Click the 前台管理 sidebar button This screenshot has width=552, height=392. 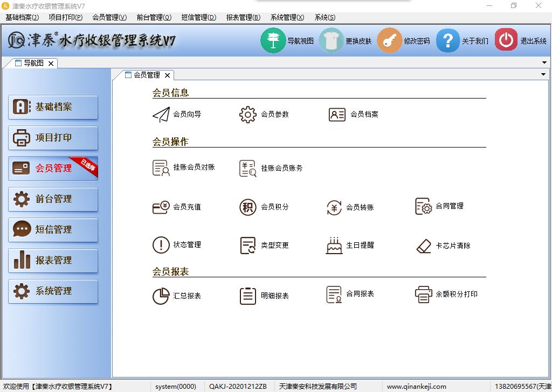click(x=53, y=199)
